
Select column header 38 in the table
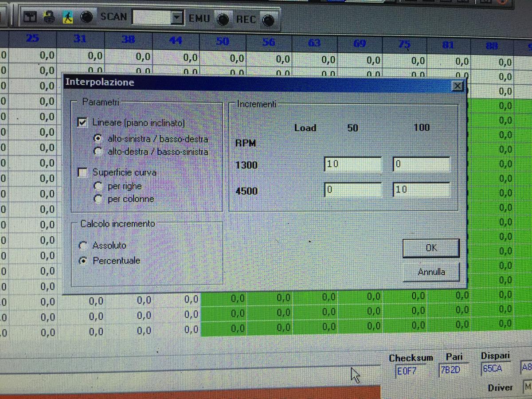coord(128,39)
